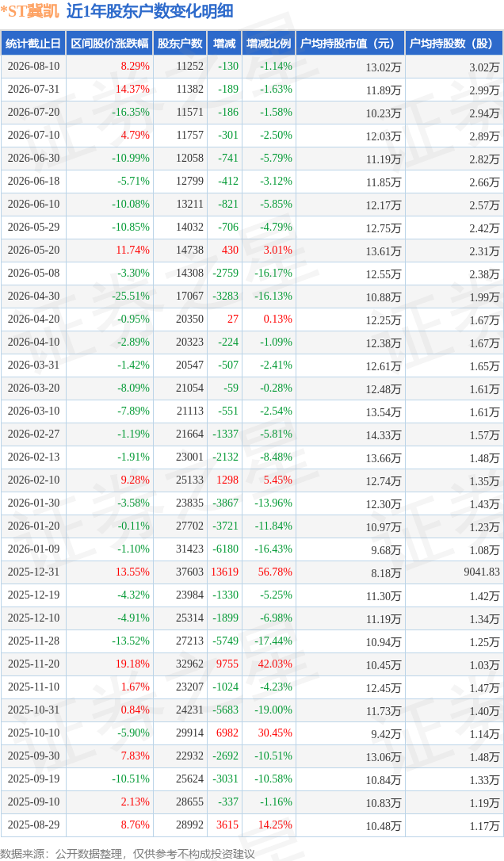The image size is (504, 861).
Task: Select the 增减比例 column header
Action: [x=269, y=44]
